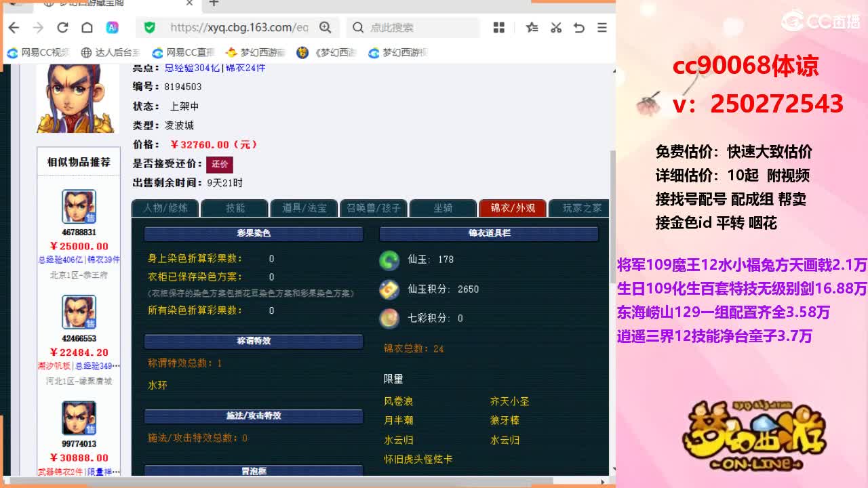This screenshot has width=868, height=488.
Task: Click the 狼牙棒 outfit name
Action: (x=505, y=420)
